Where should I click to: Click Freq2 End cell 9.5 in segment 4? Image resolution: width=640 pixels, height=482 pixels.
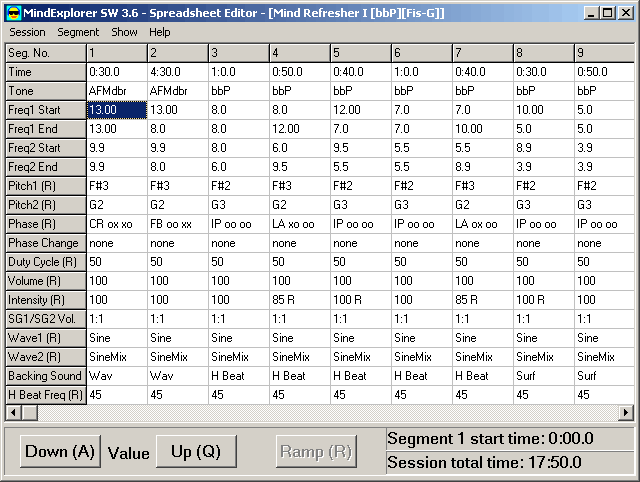(x=300, y=167)
